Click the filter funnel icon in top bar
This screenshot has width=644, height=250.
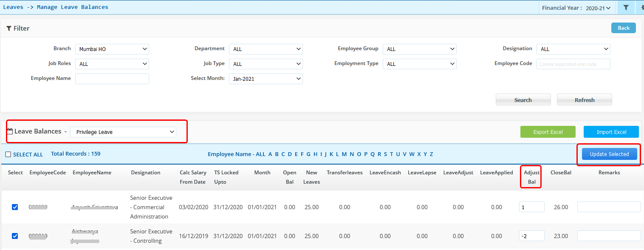tap(626, 8)
